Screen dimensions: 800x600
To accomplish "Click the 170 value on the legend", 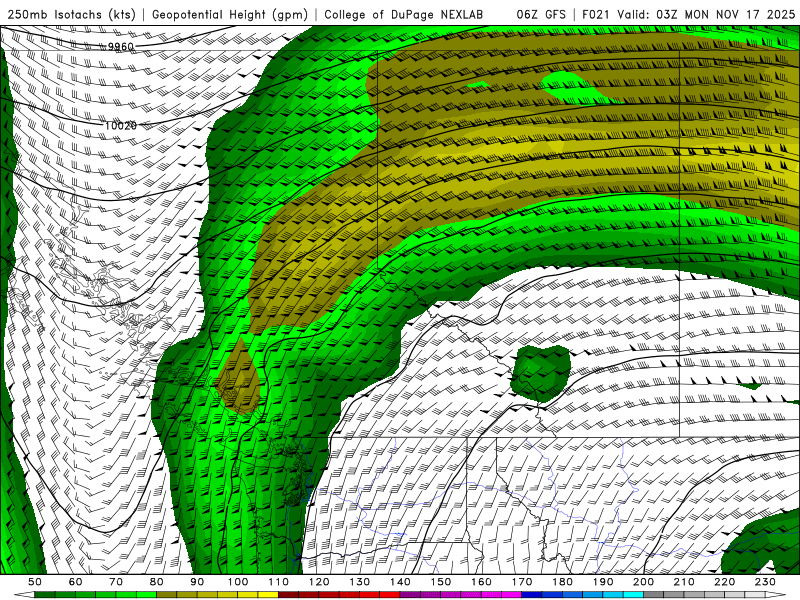I will coord(522,582).
